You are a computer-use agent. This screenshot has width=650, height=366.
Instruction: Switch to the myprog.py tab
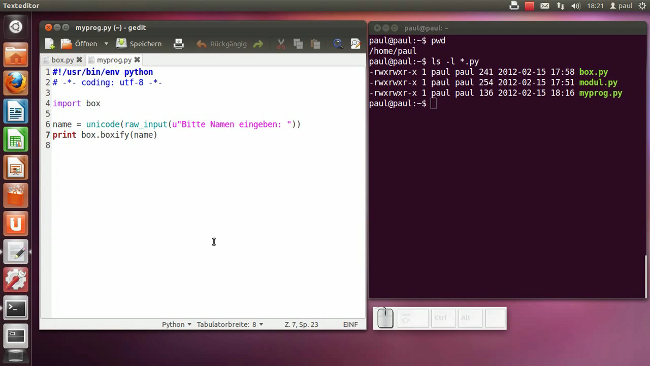click(114, 60)
